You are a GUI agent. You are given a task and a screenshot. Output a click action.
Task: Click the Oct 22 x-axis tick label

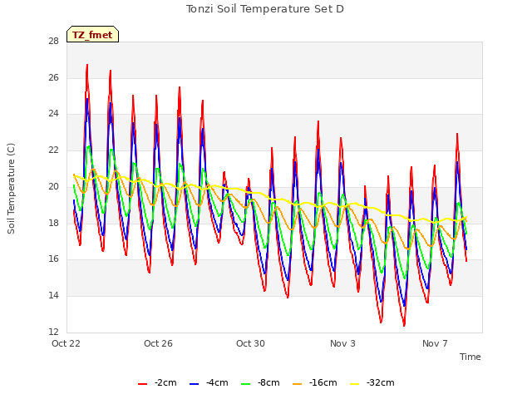click(x=66, y=343)
